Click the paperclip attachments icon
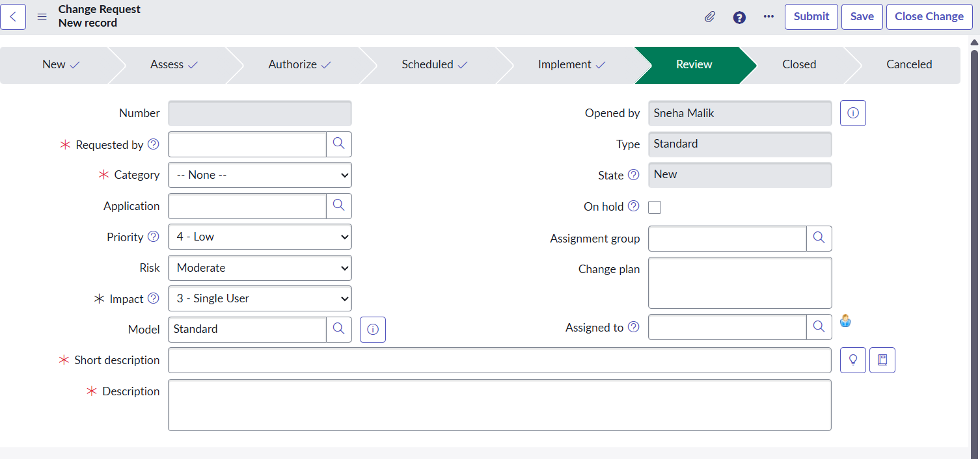The height and width of the screenshot is (459, 980). pyautogui.click(x=710, y=17)
